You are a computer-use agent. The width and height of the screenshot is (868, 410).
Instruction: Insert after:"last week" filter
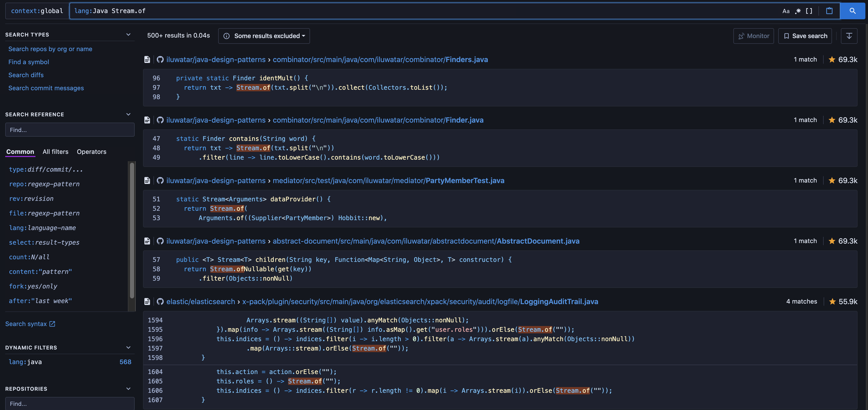40,301
